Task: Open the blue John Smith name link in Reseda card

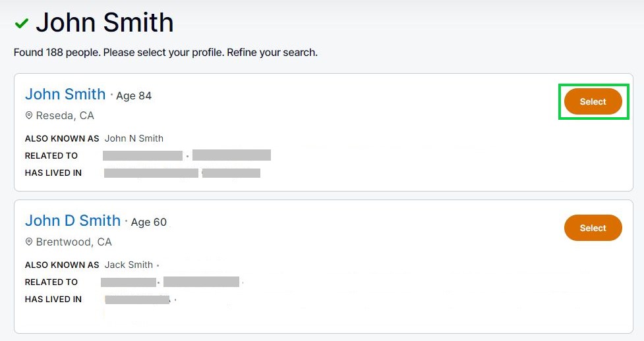Action: [65, 94]
